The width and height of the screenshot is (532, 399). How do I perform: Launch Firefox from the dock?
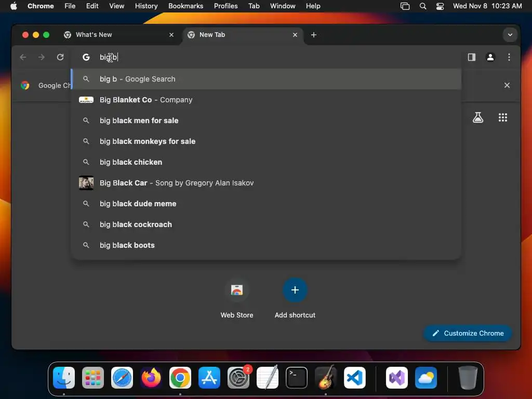coord(151,378)
